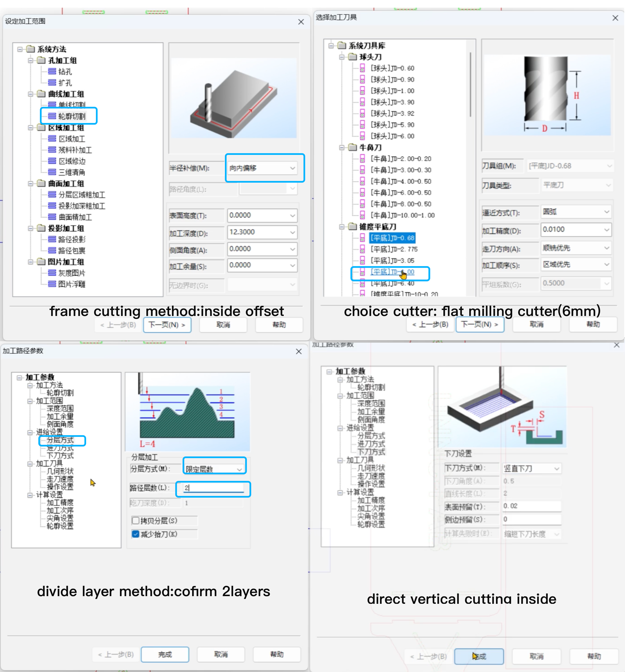Open the 加工顺序 dropdown
Viewport: 625px width, 672px height.
click(576, 264)
